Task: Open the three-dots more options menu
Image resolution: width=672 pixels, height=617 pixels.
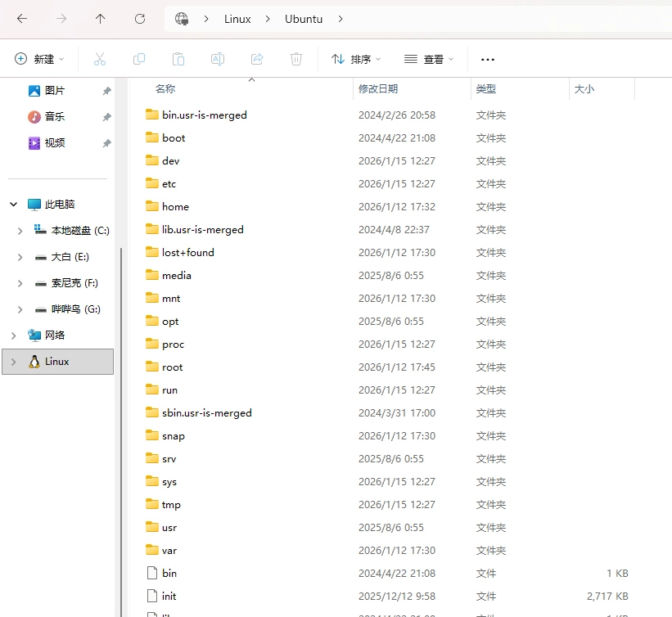Action: [488, 59]
